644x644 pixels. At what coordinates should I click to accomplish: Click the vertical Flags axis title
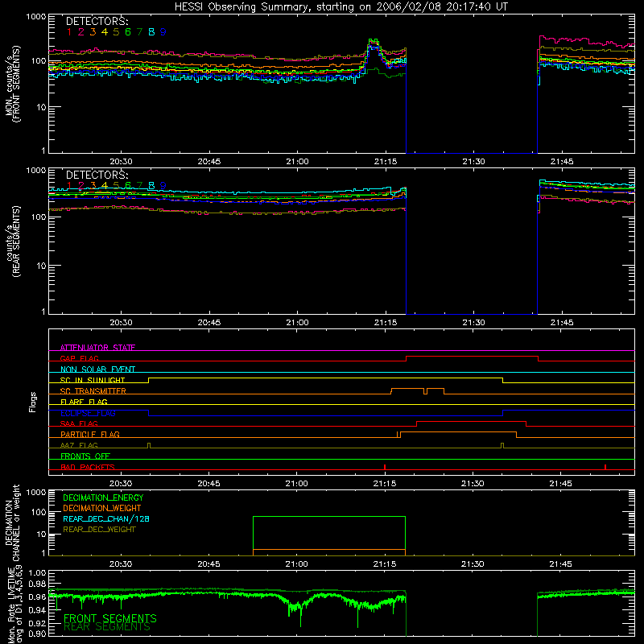pyautogui.click(x=33, y=402)
